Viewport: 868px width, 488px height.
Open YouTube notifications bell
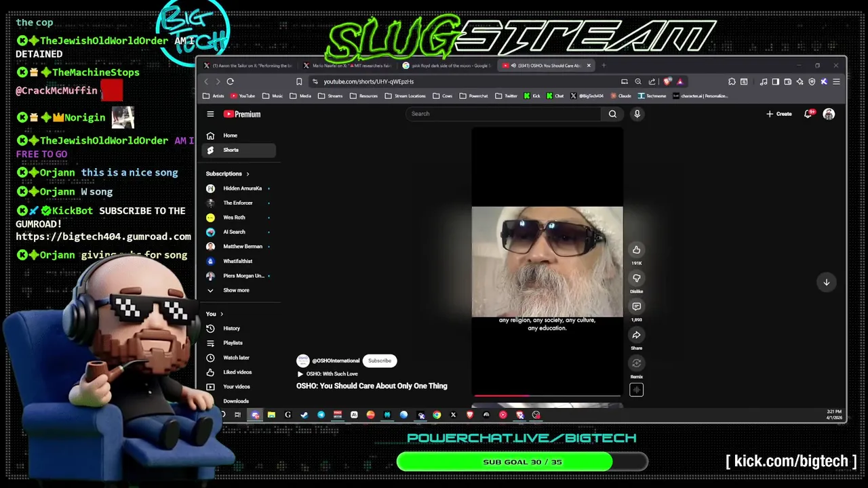808,114
